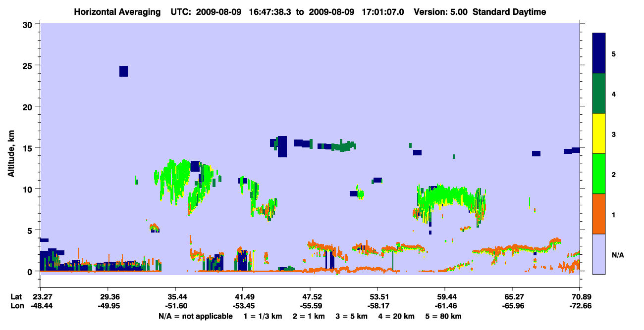Image resolution: width=644 pixels, height=330 pixels.
Task: Click latitude value 70.89
Action: (580, 297)
